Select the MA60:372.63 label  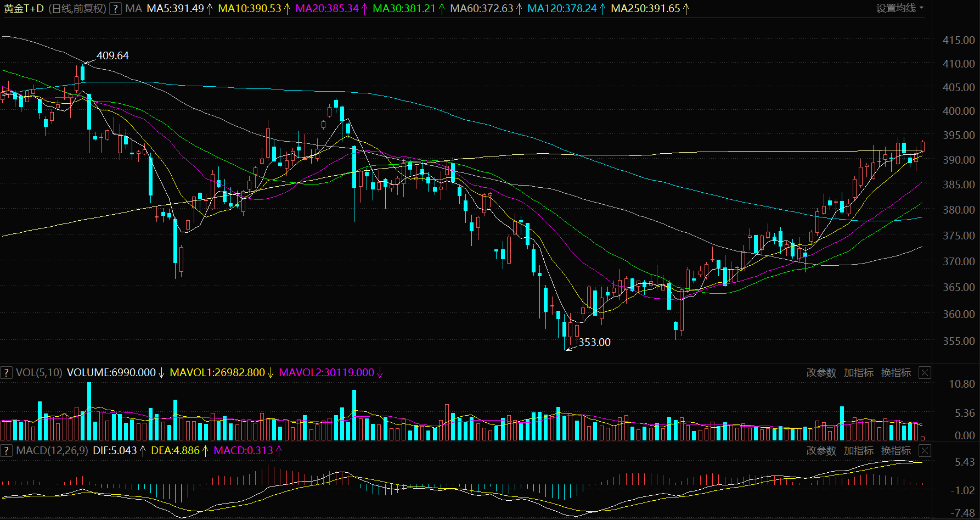click(x=482, y=9)
